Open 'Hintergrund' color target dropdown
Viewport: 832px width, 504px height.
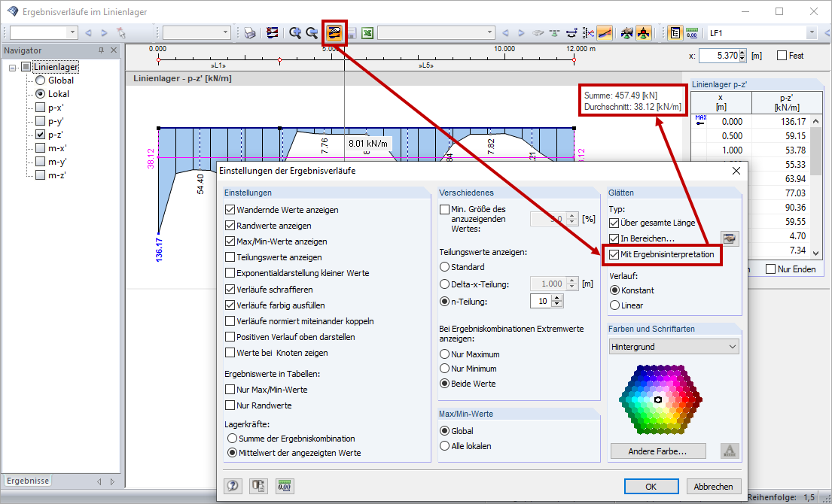674,347
